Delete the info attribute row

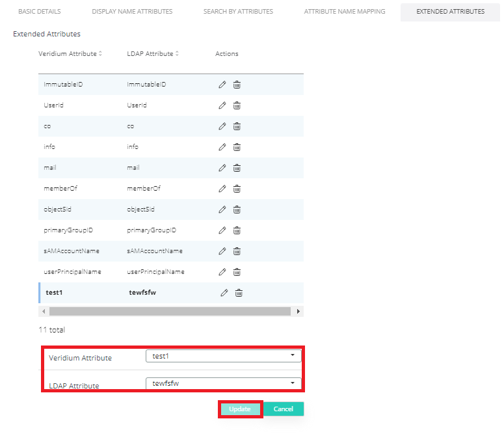[237, 147]
